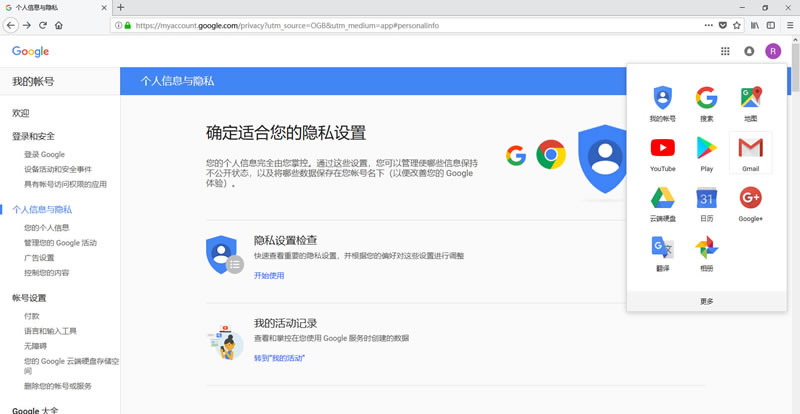Click the 我的活动记录 illustration icon
Screen dimensions: 800x414
[225, 342]
